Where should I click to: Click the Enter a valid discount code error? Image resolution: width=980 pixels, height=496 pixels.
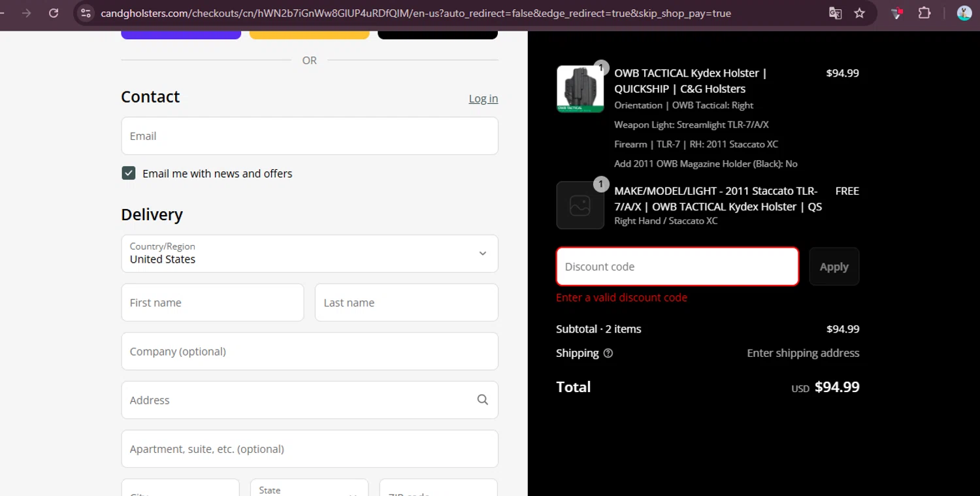[621, 297]
